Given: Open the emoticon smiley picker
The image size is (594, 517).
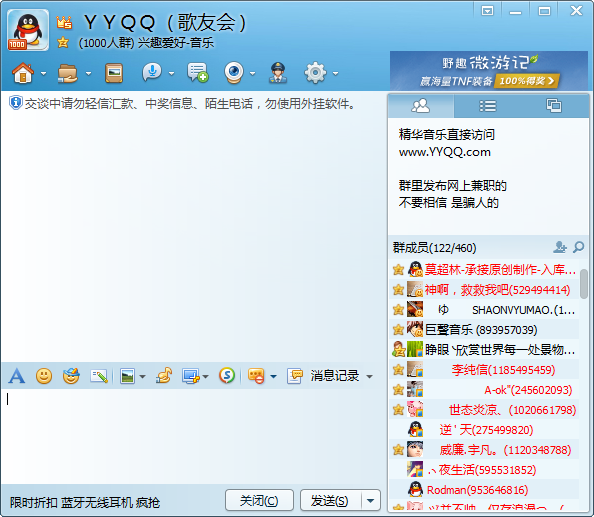Looking at the screenshot, I should 44,376.
